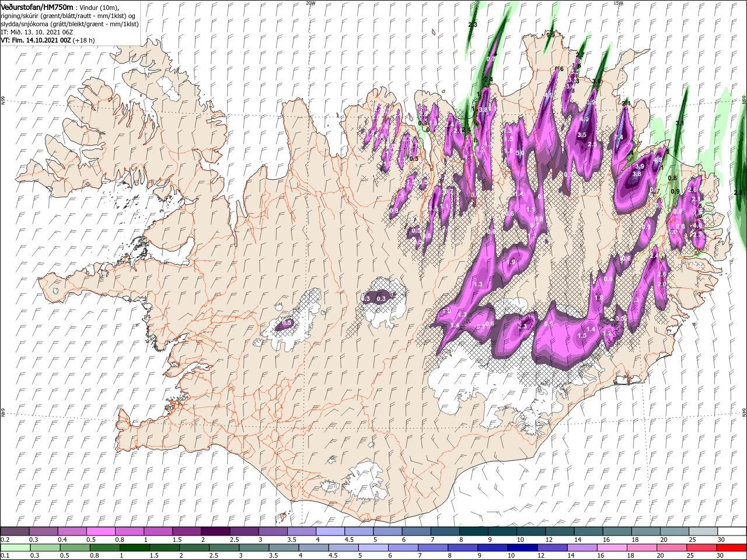Click the "VT: Fim. 14.10.2021 00Z" valid time

pos(36,40)
